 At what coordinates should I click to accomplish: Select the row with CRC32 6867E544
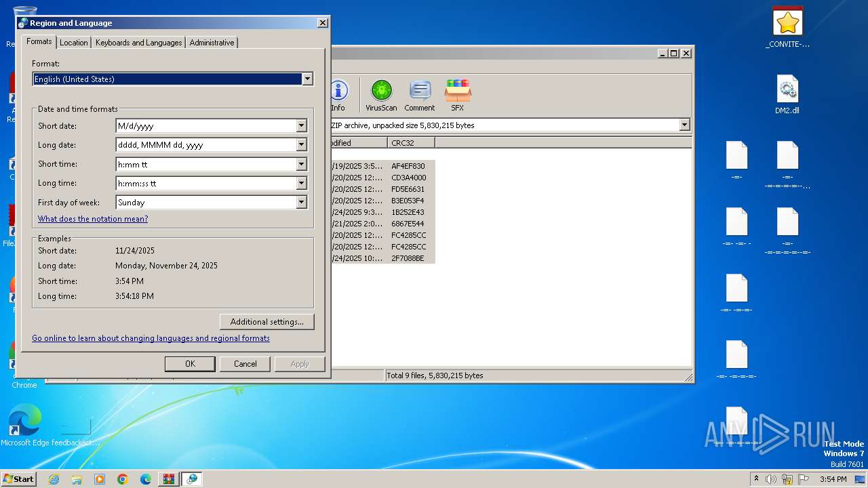pyautogui.click(x=382, y=224)
